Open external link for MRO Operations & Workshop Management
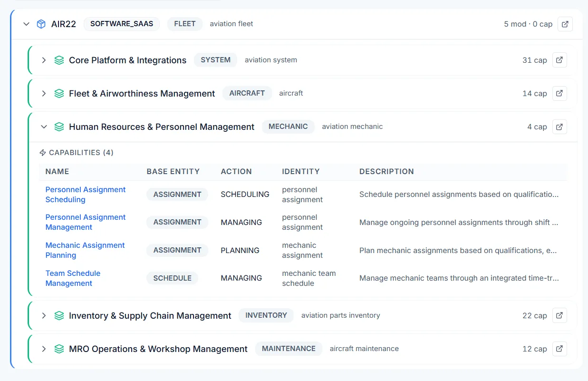588x381 pixels. [x=559, y=349]
